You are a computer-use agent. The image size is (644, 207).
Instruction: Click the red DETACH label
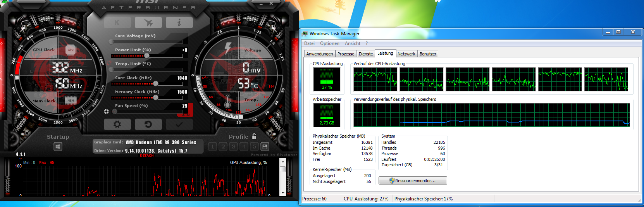click(x=147, y=155)
